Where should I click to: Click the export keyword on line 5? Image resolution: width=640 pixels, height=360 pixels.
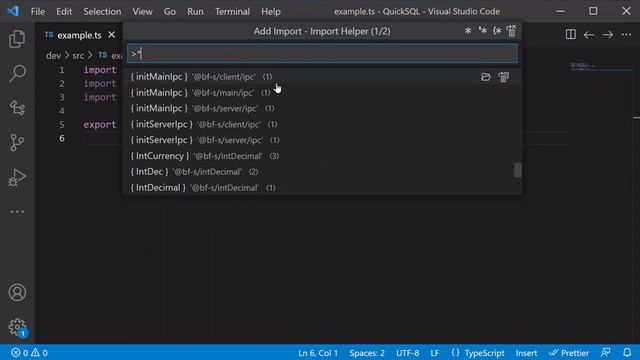coord(100,124)
